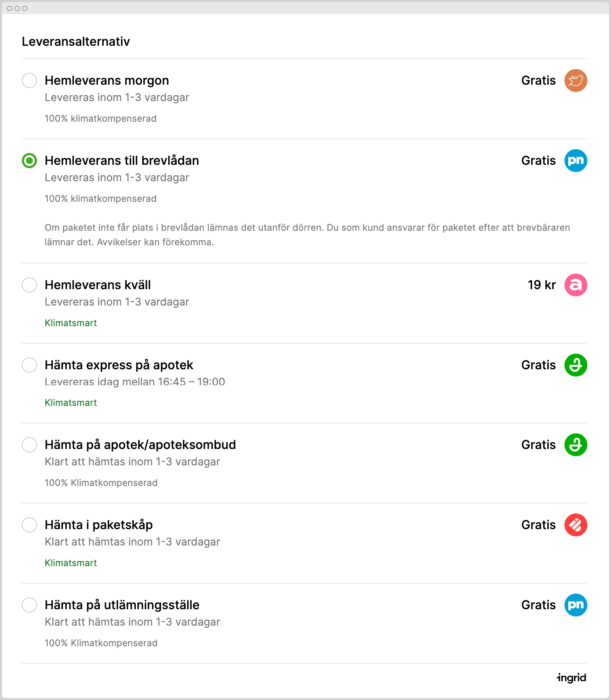The image size is (611, 700).
Task: Select the Hämta i paketskåp radio button
Action: pyautogui.click(x=29, y=525)
